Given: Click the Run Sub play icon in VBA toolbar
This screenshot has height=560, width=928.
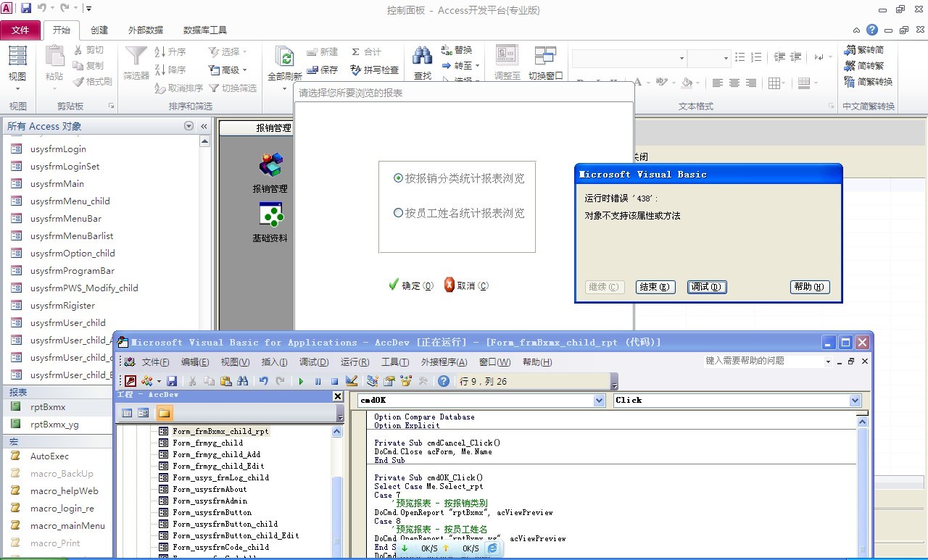Looking at the screenshot, I should tap(301, 381).
